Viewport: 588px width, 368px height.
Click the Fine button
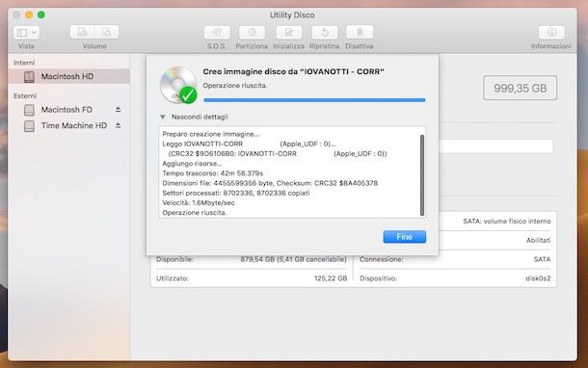point(404,237)
